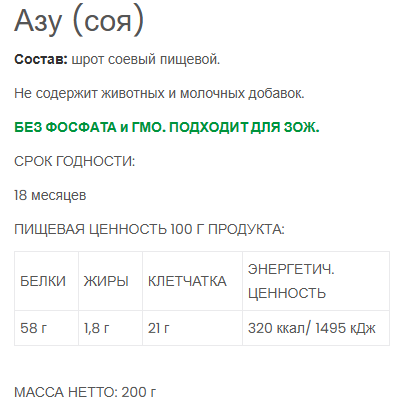Click the ЭНЕРГЕТИЧ. ЦЕННОСТЬ header cell
The height and width of the screenshot is (418, 414).
click(316, 281)
